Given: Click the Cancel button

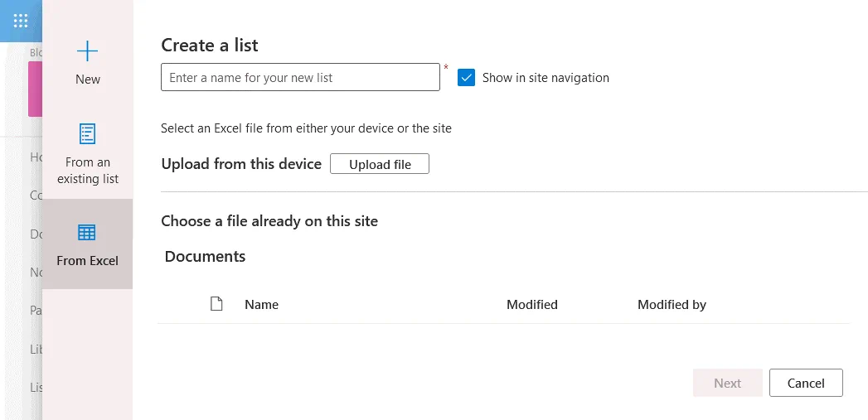Looking at the screenshot, I should [x=805, y=383].
